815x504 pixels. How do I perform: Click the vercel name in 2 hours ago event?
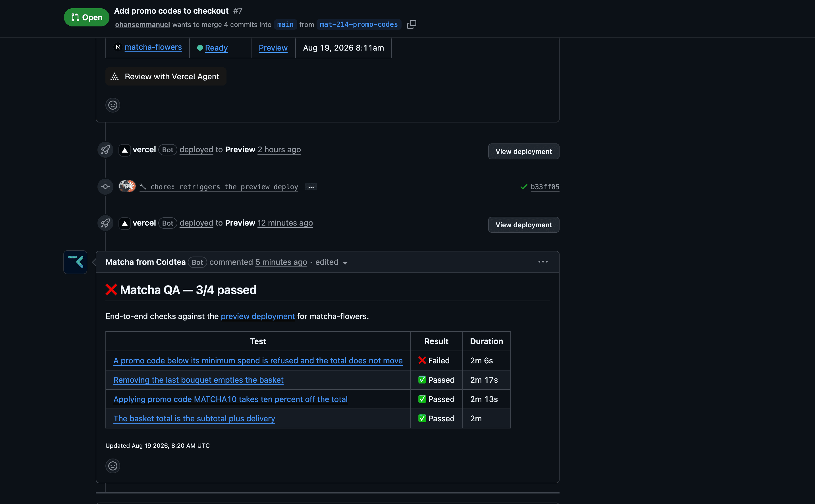pyautogui.click(x=144, y=150)
